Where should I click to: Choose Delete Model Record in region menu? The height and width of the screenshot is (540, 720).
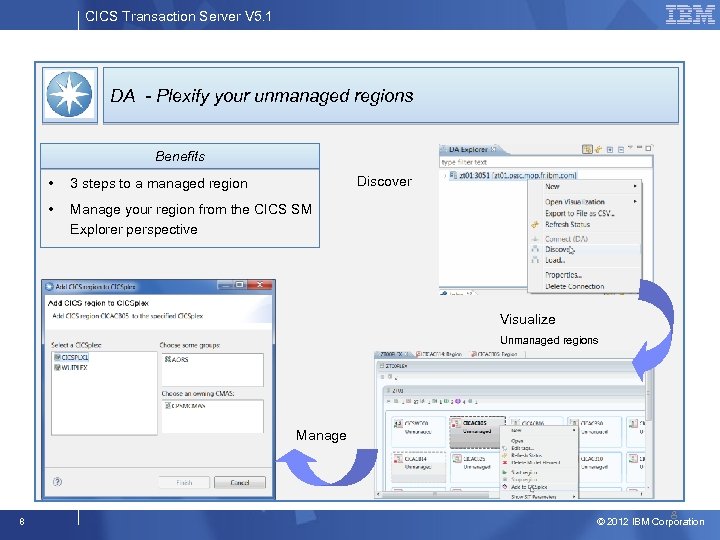click(x=539, y=463)
